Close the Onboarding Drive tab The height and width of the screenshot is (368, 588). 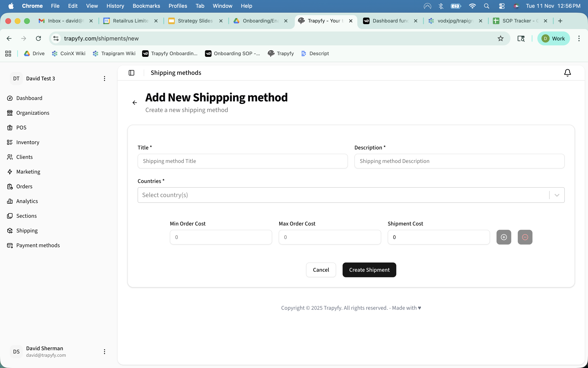point(286,21)
